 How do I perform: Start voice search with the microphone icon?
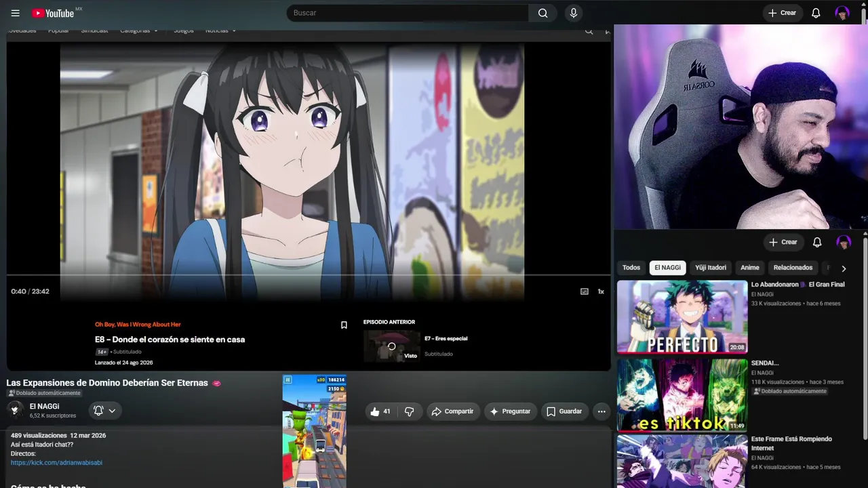574,13
